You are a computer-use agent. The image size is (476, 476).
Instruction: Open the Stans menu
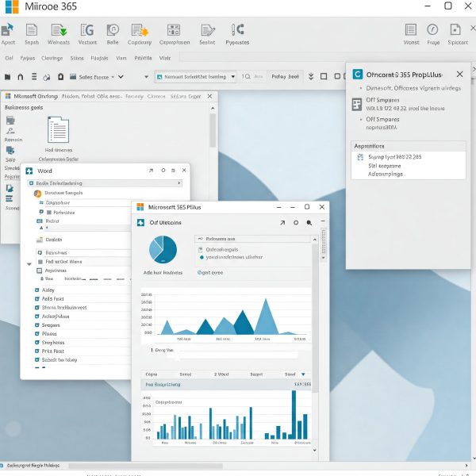[77, 58]
